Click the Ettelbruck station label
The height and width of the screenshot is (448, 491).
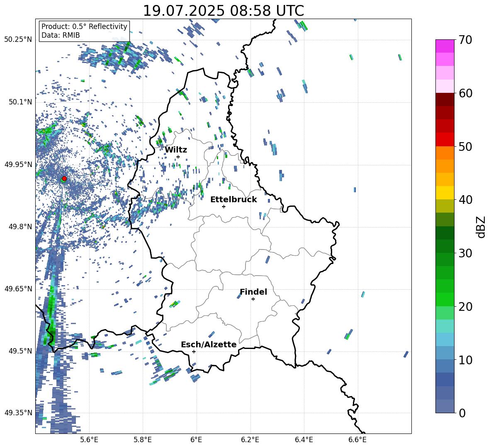pyautogui.click(x=233, y=200)
